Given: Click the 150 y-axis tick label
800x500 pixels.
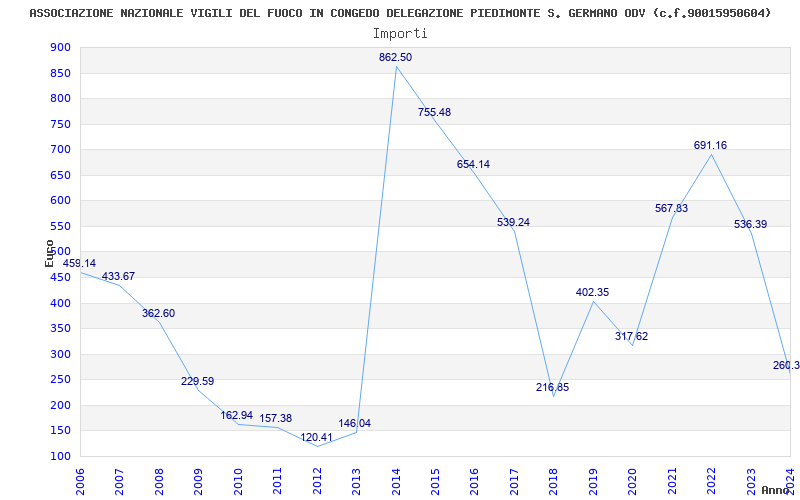Looking at the screenshot, I should 60,431.
